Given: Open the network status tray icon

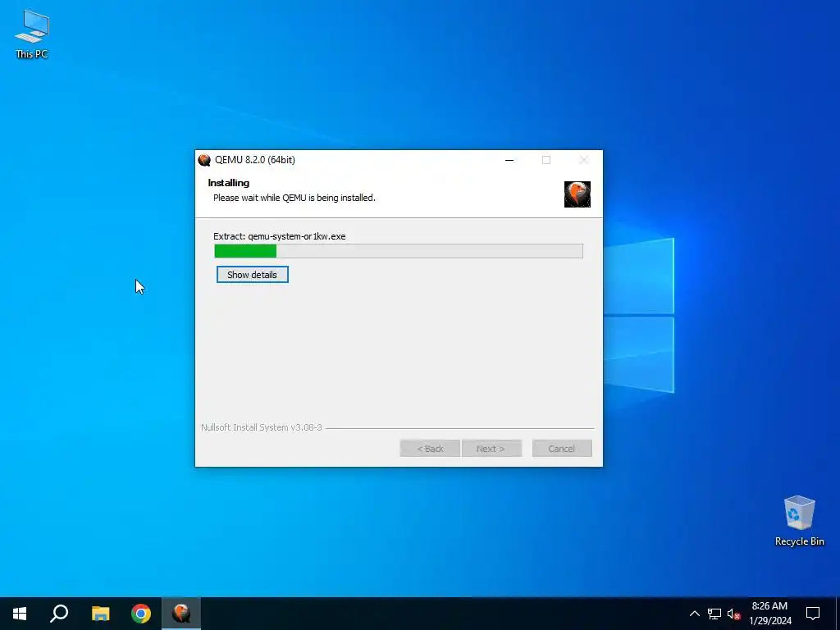Looking at the screenshot, I should (x=714, y=614).
